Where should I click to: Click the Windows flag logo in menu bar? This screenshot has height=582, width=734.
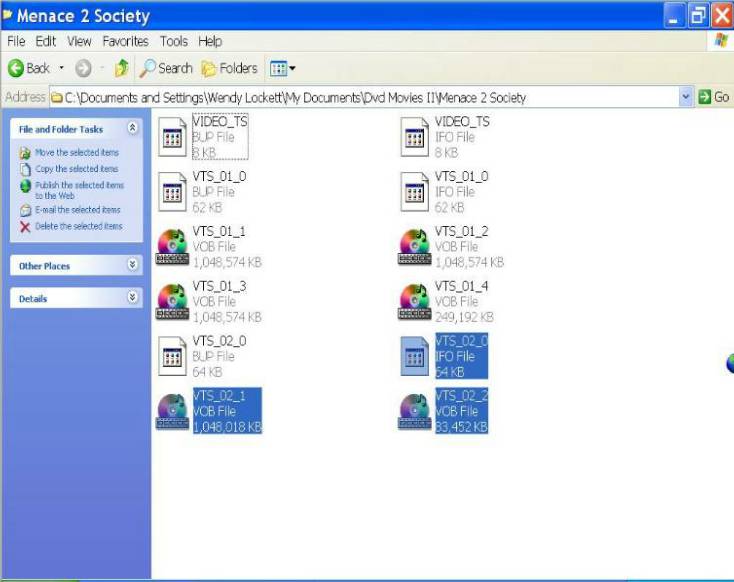[x=721, y=41]
